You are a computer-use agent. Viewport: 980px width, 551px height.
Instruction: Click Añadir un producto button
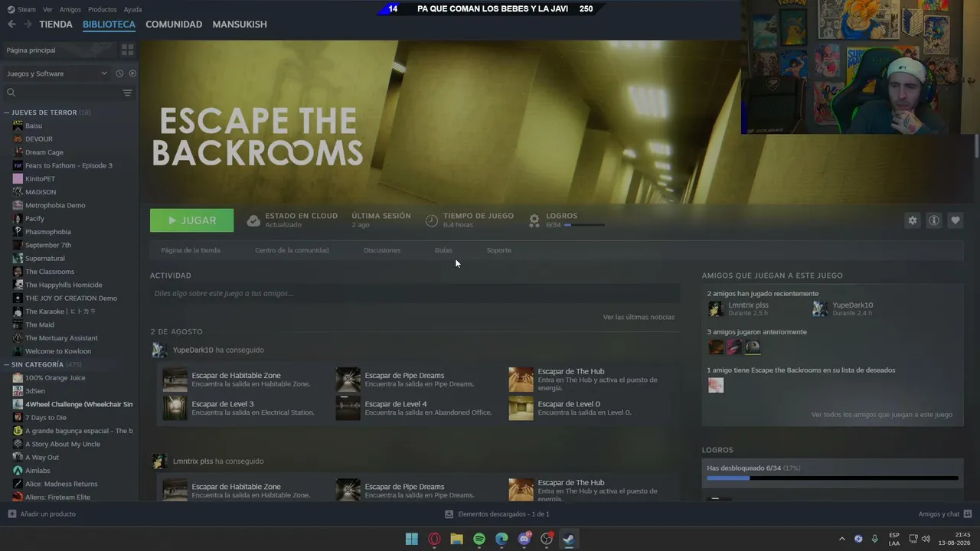(42, 514)
